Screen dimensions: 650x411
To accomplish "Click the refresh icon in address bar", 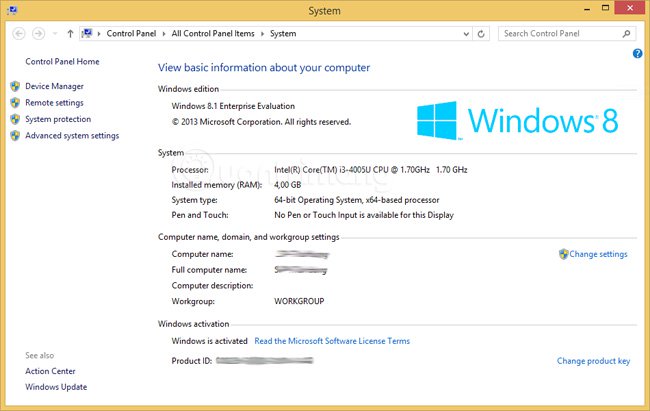I will pos(481,34).
